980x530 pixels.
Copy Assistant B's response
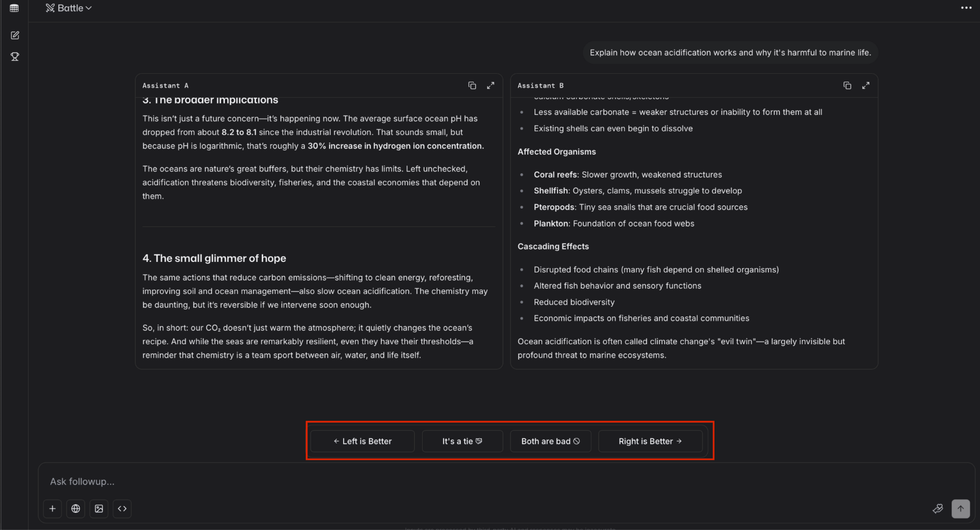[x=847, y=86]
